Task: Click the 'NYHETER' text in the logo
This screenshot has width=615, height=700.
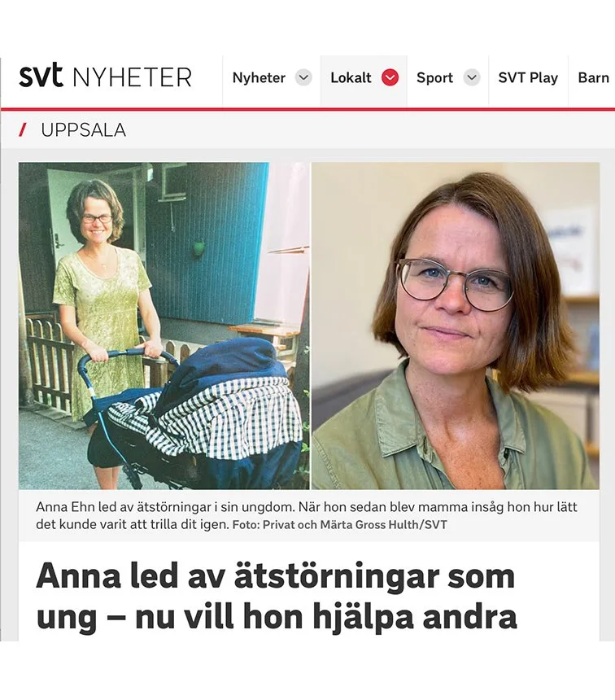Action: click(132, 77)
